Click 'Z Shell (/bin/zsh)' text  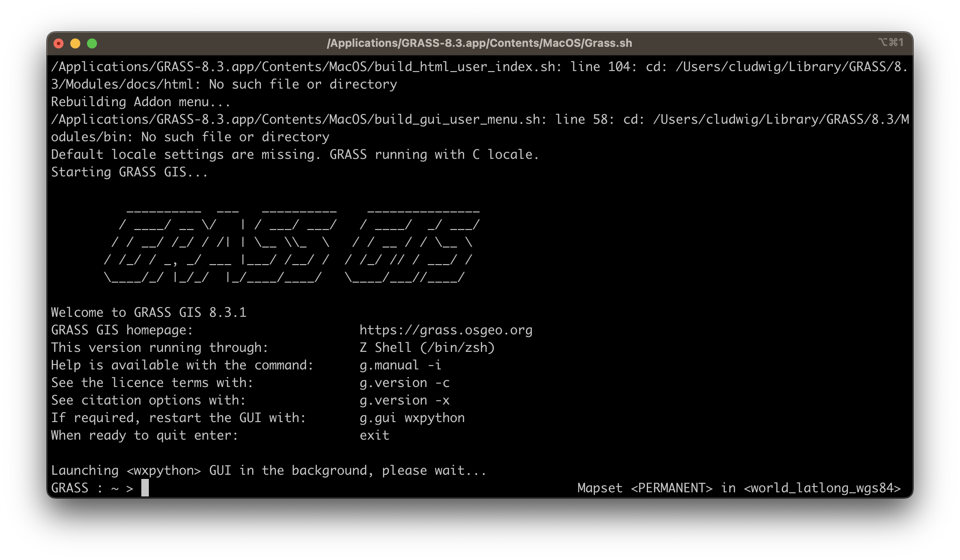[427, 348]
